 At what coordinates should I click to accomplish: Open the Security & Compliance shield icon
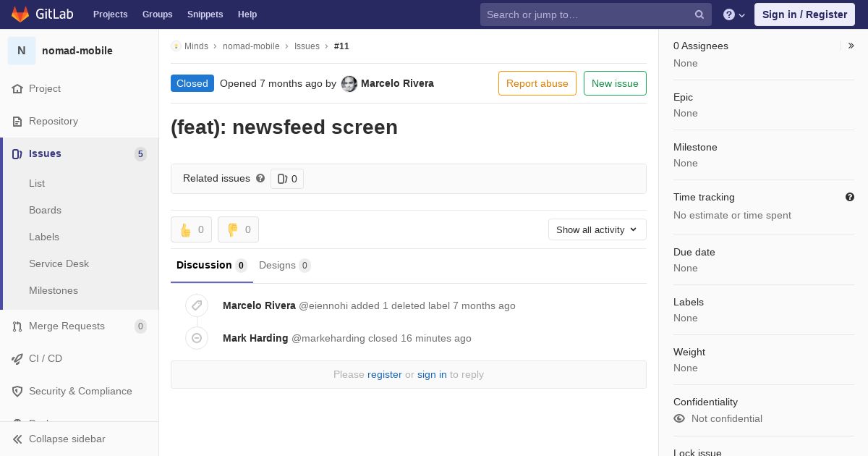[x=17, y=392]
